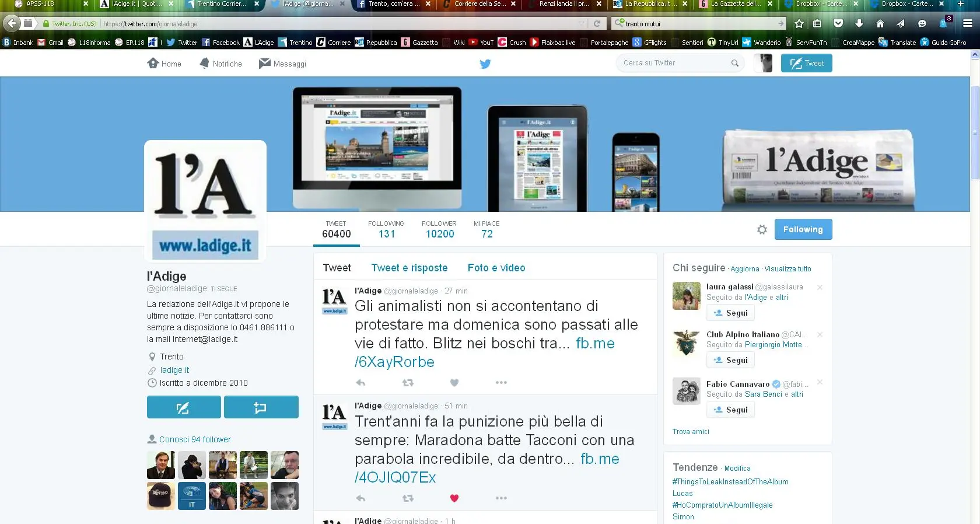Click the browser home icon

(x=880, y=23)
